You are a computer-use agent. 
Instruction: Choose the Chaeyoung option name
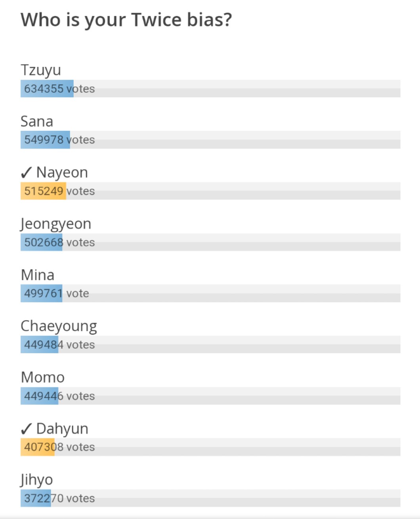pos(59,326)
